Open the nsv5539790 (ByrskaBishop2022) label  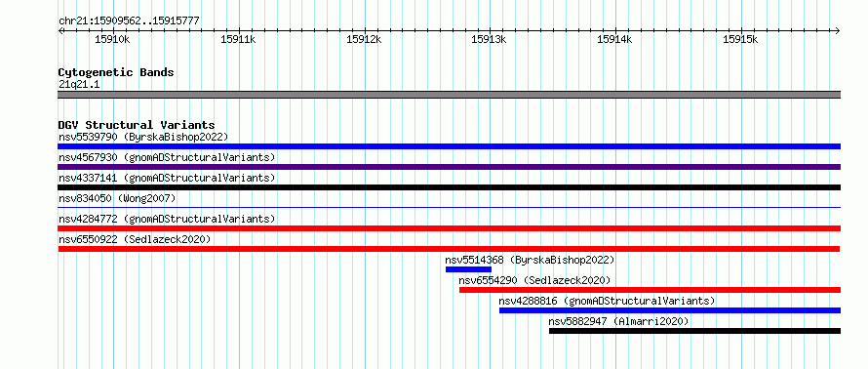pos(143,137)
